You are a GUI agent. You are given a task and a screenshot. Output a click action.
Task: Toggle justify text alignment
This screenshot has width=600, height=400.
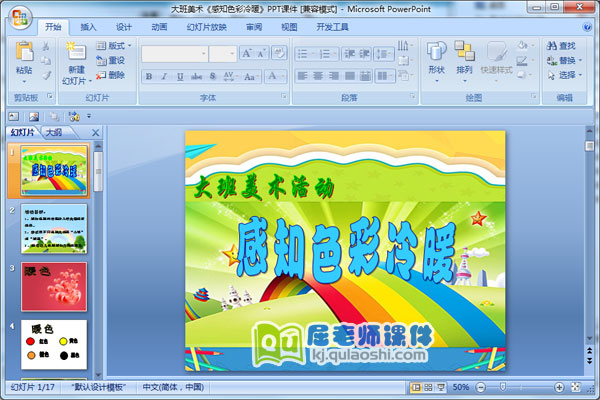(x=349, y=76)
